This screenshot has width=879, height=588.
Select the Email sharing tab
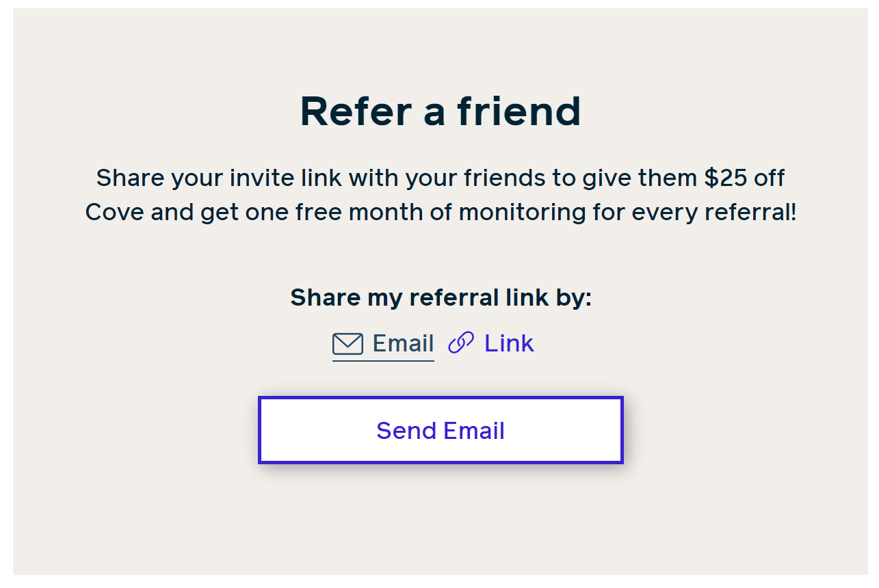[383, 344]
